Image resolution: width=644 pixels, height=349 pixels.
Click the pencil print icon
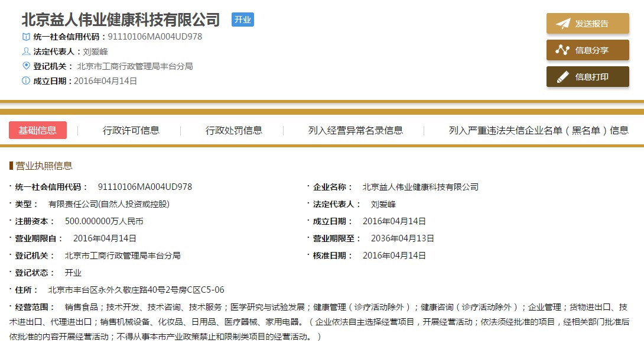coord(563,77)
